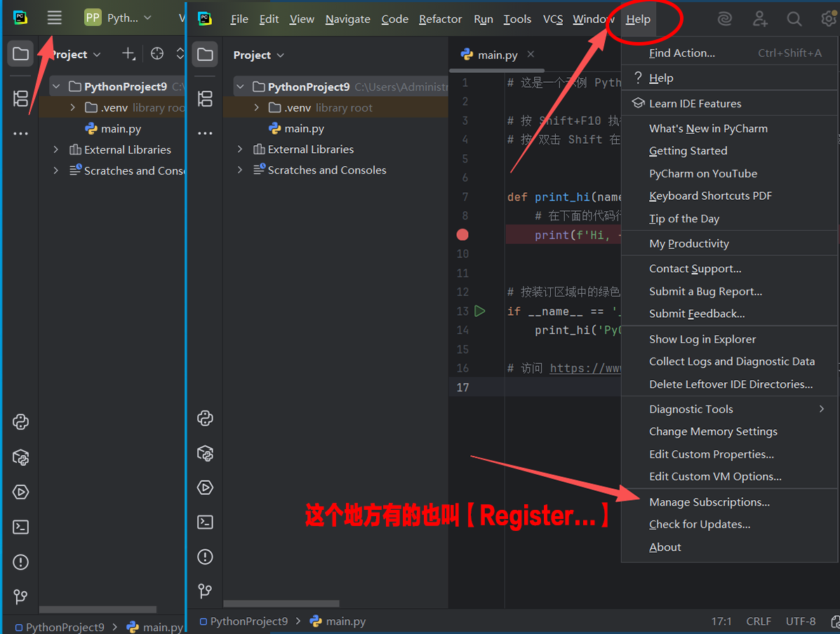Viewport: 840px width, 634px height.
Task: Open Problems icon in left window sidebar
Action: pos(20,562)
